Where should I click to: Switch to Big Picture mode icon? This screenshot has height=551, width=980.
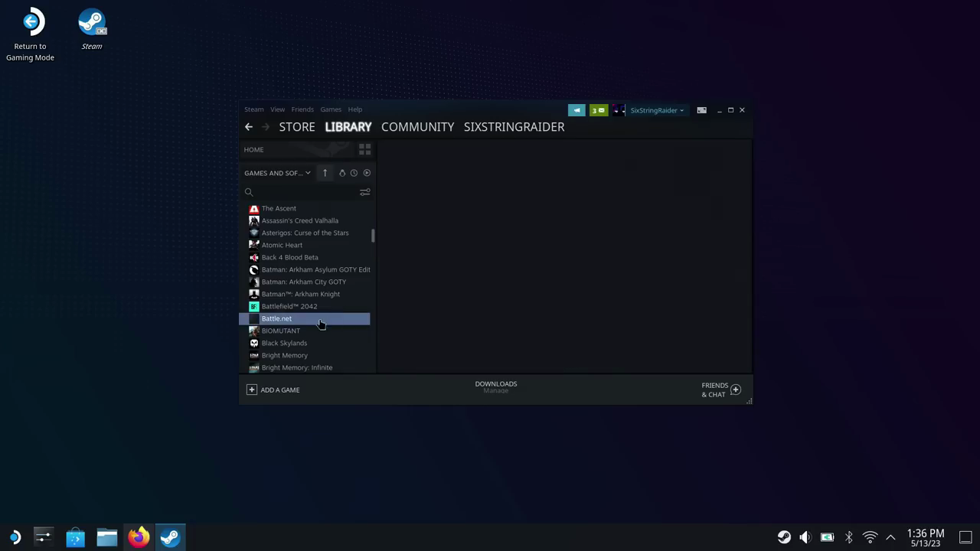701,110
